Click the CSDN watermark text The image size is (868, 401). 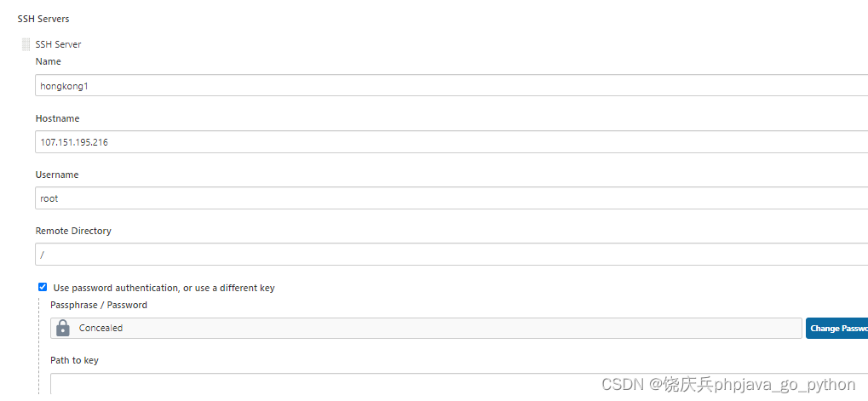(728, 385)
